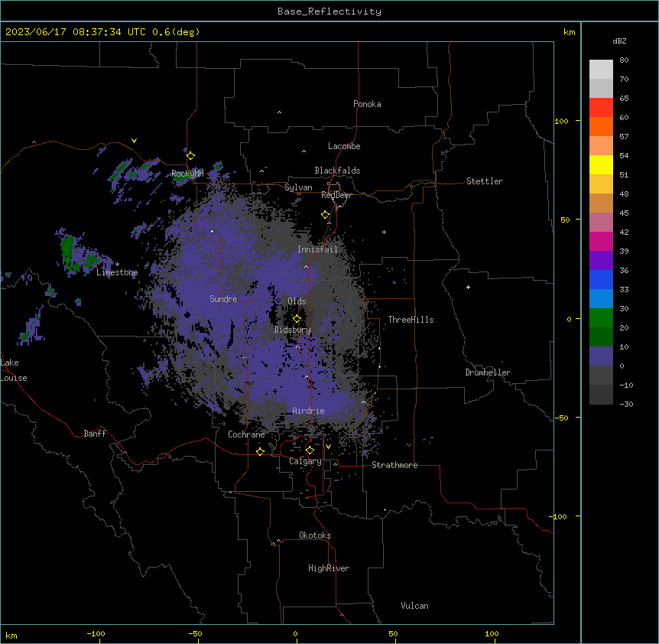Select the Strathmore label
Image resolution: width=659 pixels, height=644 pixels.
click(x=394, y=465)
